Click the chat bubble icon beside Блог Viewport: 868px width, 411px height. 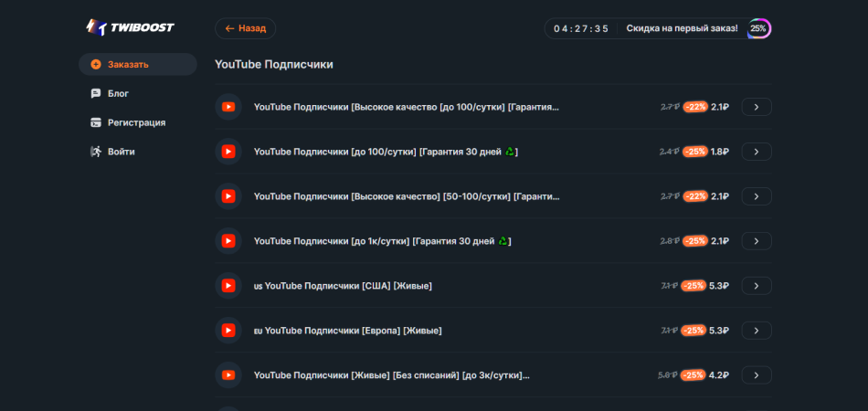pyautogui.click(x=96, y=93)
